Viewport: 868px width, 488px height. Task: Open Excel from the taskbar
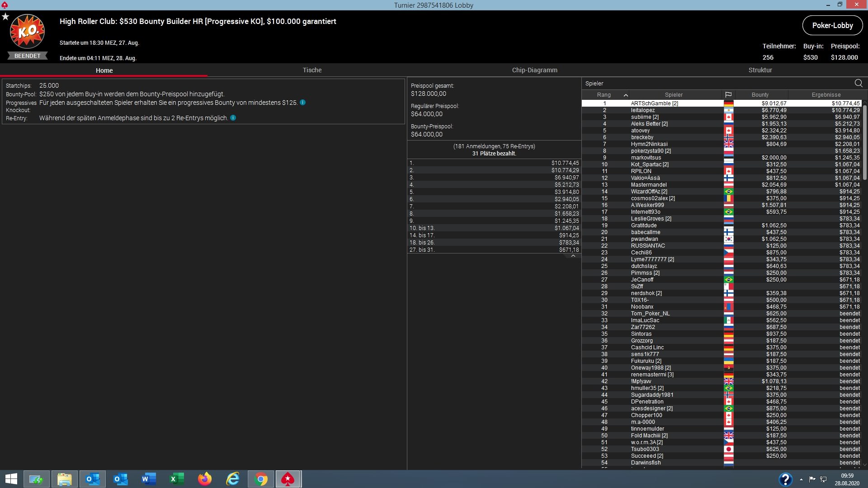(177, 479)
